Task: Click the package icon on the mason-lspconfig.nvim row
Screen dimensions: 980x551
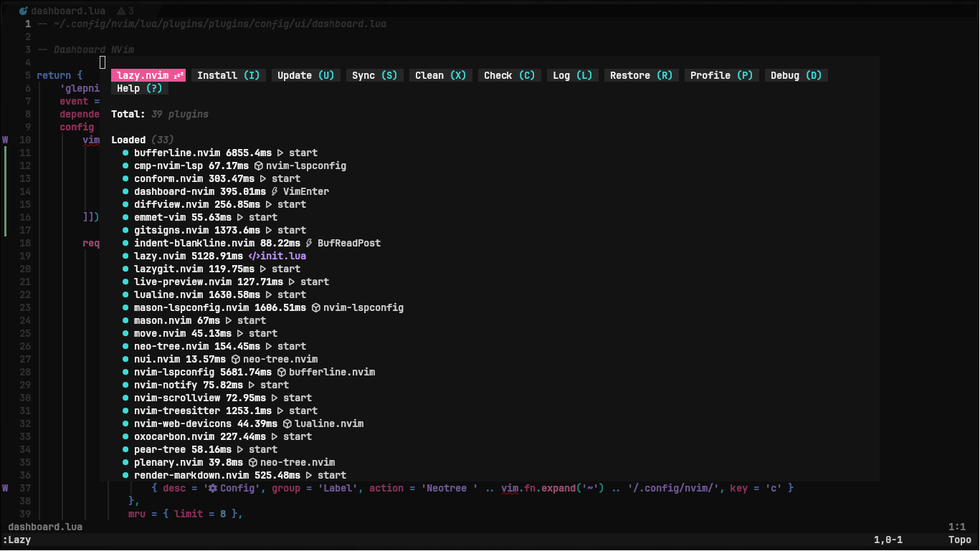Action: point(316,307)
